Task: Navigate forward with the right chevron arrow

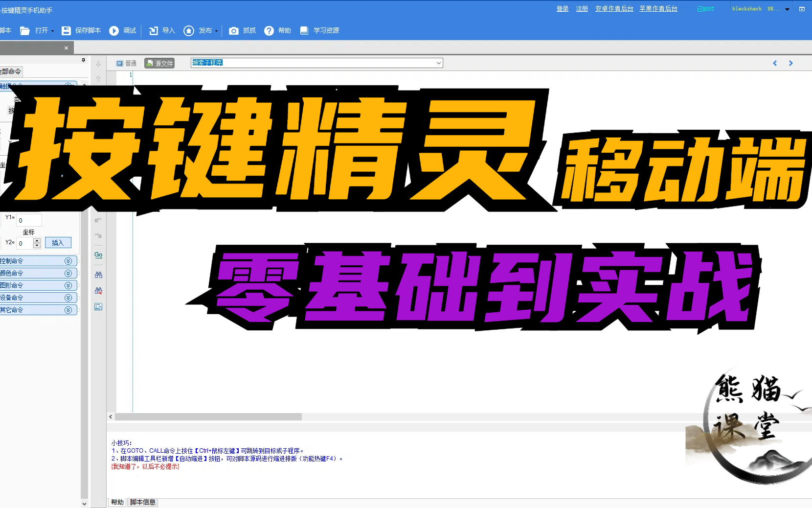Action: pos(790,63)
